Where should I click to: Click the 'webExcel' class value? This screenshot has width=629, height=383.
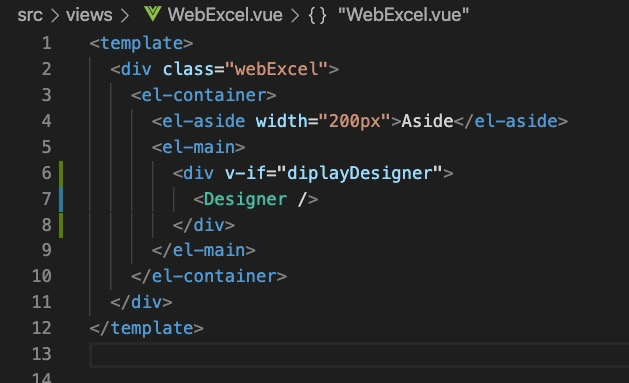click(276, 69)
